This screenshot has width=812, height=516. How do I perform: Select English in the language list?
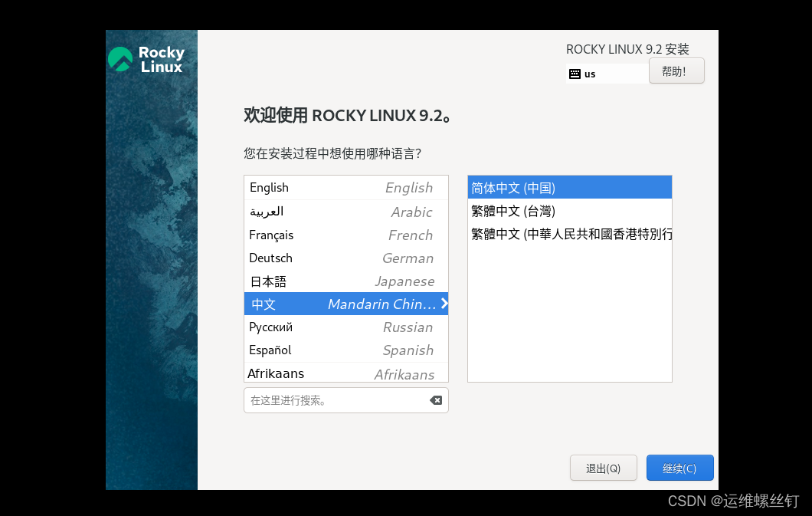pos(346,188)
